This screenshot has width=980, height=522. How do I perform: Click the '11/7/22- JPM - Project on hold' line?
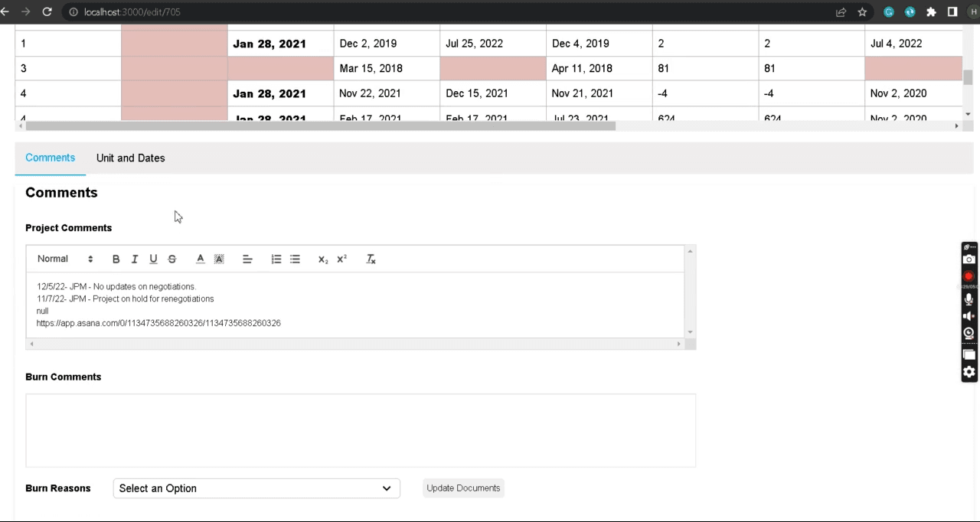(x=126, y=299)
